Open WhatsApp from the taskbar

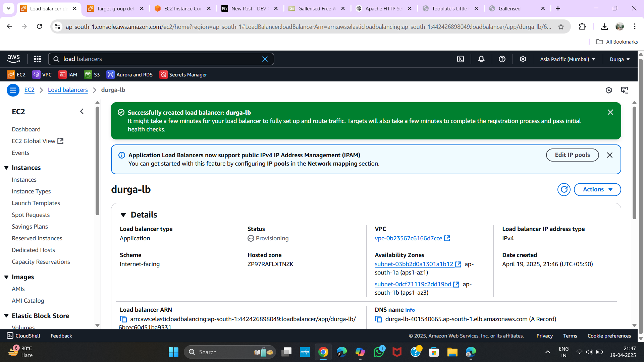pyautogui.click(x=379, y=352)
